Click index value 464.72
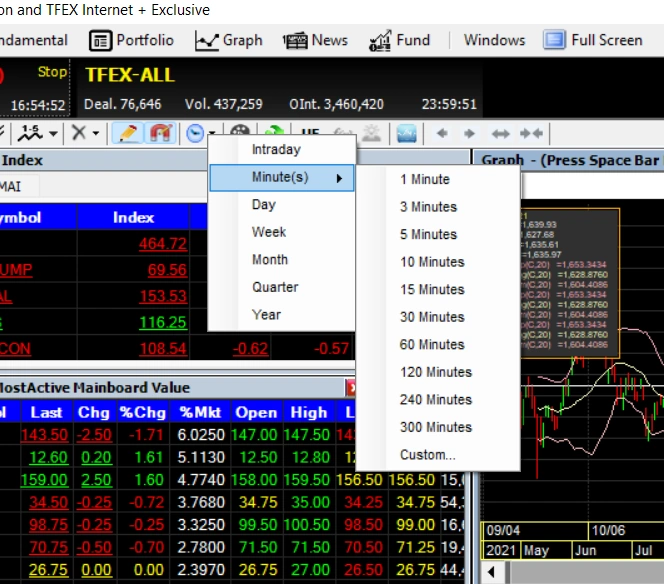Image resolution: width=664 pixels, height=584 pixels. [163, 244]
